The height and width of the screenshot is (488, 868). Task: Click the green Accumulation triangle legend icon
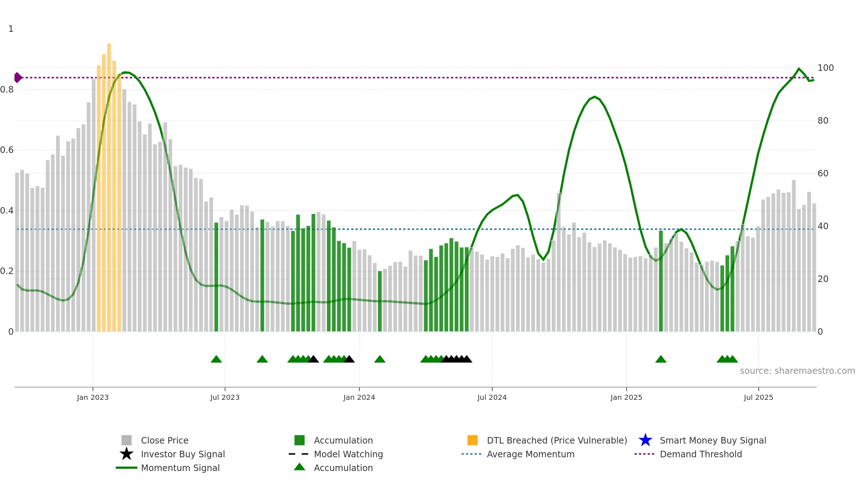299,467
